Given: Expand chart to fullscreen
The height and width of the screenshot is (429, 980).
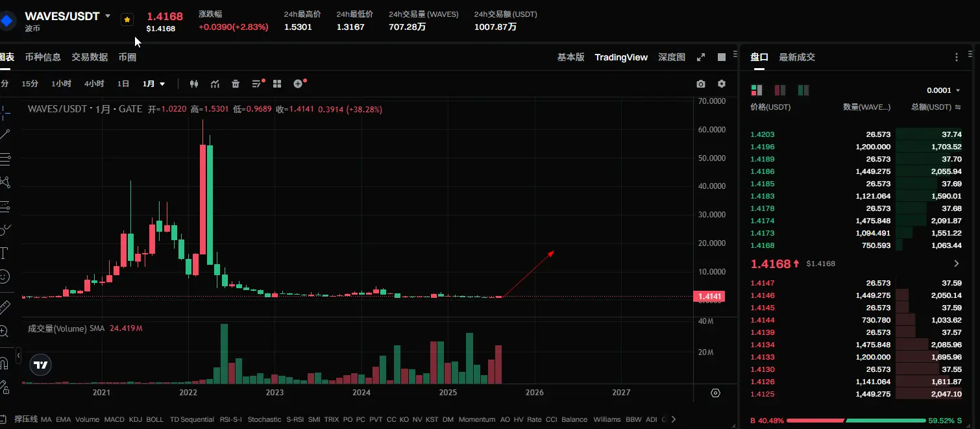Looking at the screenshot, I should tap(701, 57).
